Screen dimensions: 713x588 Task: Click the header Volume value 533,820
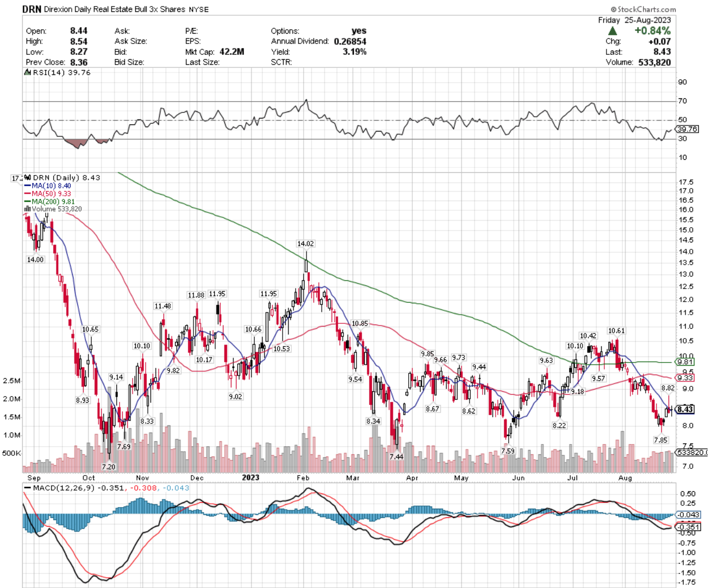click(x=653, y=62)
